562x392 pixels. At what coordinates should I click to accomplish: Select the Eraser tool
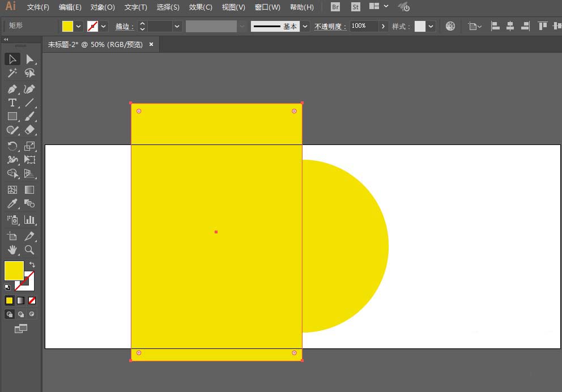(x=30, y=130)
